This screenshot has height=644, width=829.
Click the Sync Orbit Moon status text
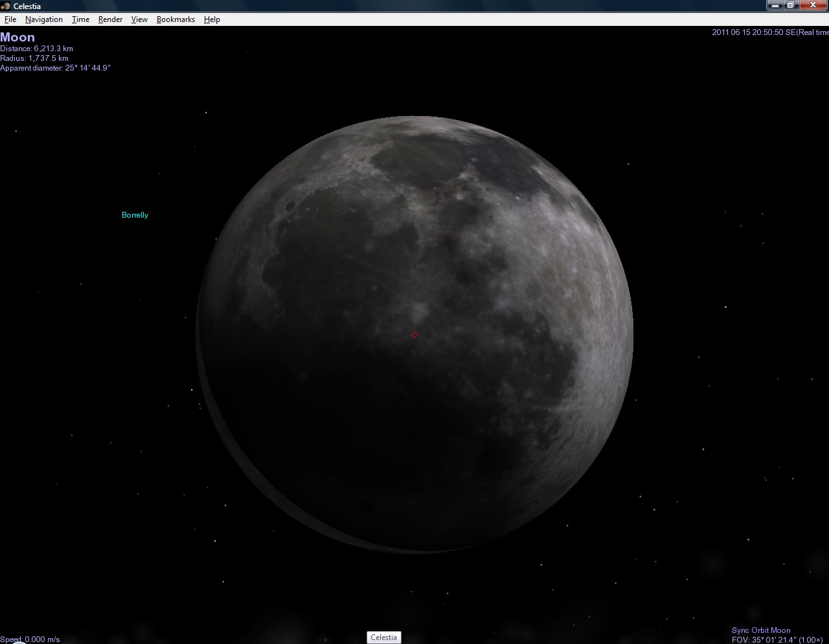point(761,630)
